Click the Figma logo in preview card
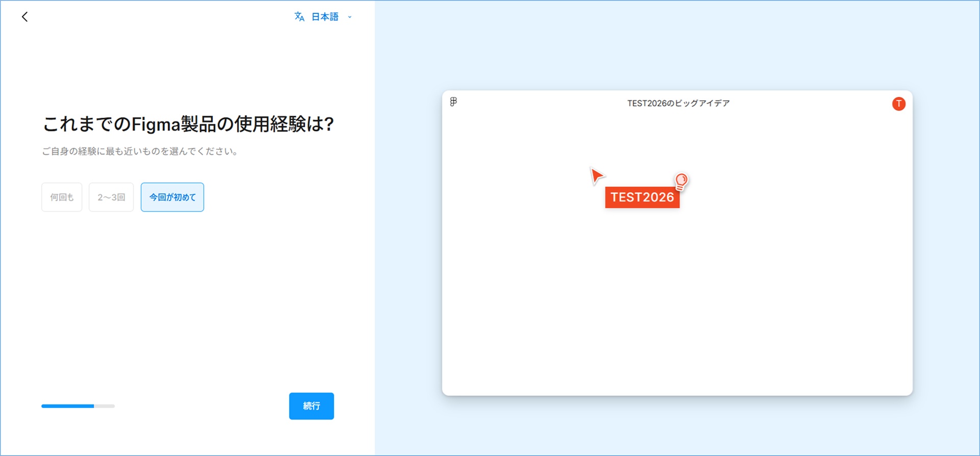Viewport: 980px width, 456px height. click(x=453, y=102)
